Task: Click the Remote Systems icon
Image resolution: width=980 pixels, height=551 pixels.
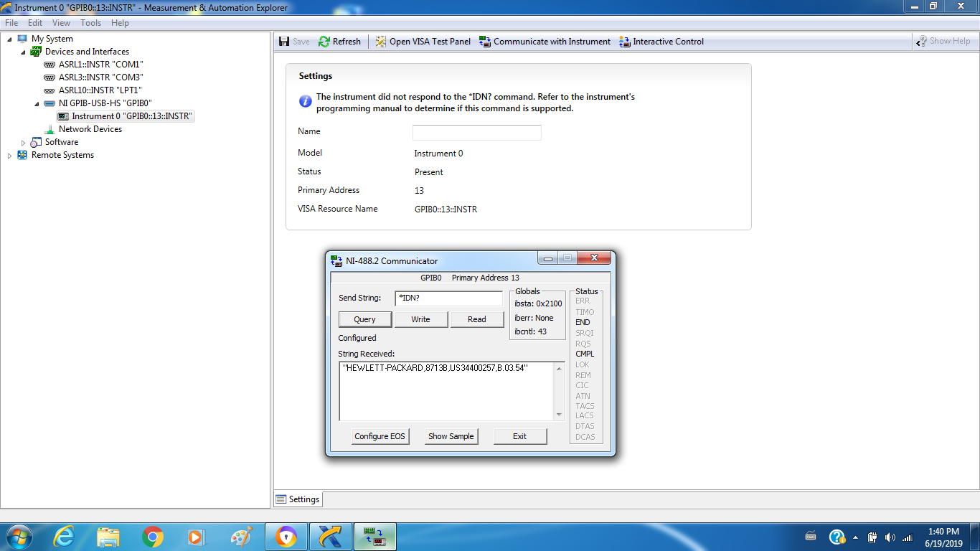Action: 22,155
